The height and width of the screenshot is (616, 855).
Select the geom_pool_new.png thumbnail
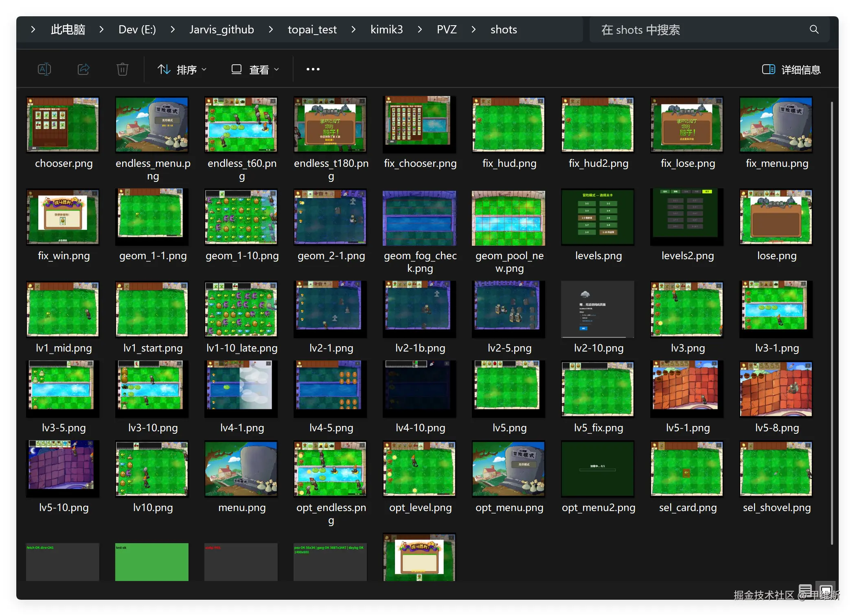[509, 217]
